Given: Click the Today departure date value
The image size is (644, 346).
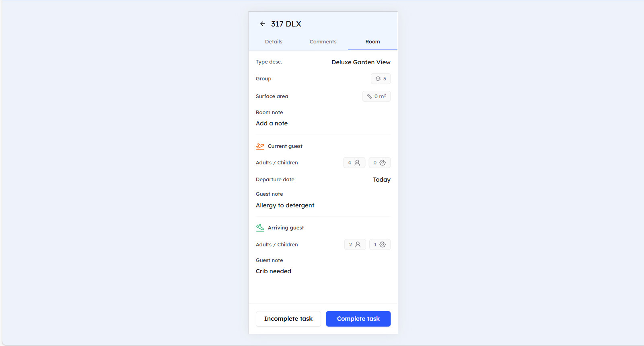Looking at the screenshot, I should click(381, 180).
